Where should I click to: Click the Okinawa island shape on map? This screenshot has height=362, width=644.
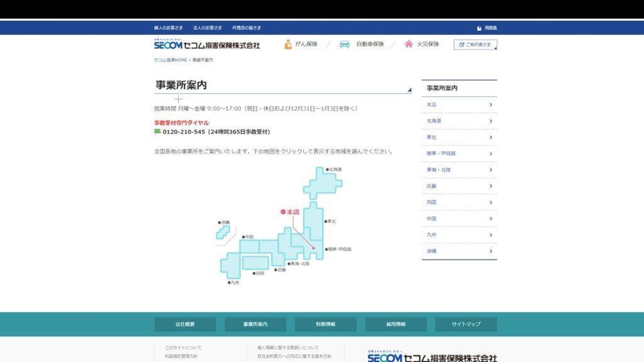click(x=223, y=233)
